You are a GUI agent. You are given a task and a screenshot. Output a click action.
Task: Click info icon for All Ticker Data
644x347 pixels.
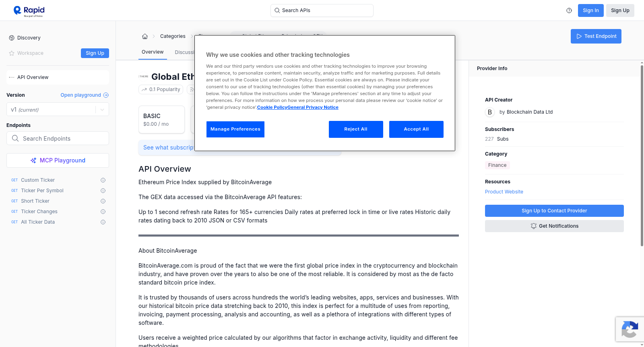pos(103,222)
